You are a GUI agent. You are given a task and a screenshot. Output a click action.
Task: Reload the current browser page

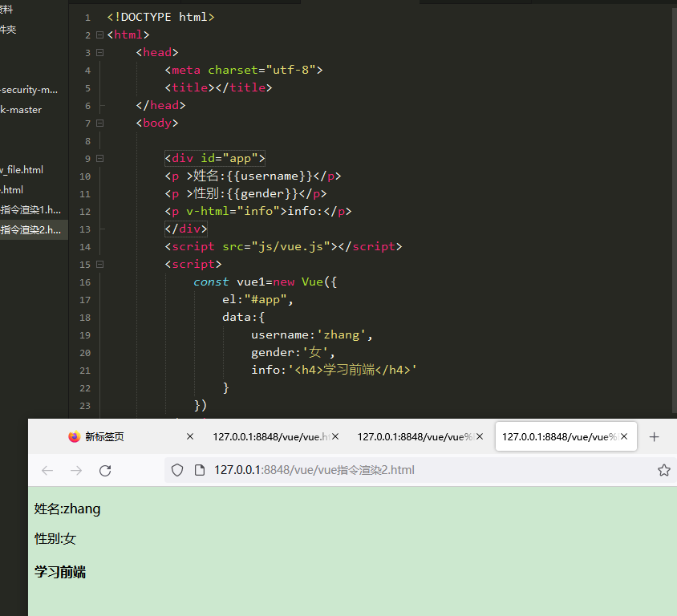click(105, 470)
